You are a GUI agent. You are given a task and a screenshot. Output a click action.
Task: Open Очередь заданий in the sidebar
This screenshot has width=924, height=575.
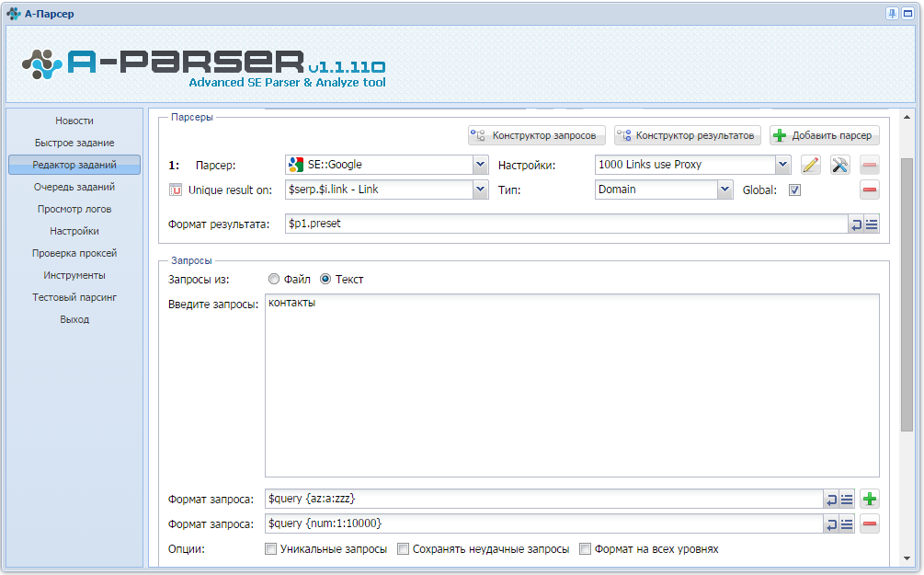[x=74, y=187]
